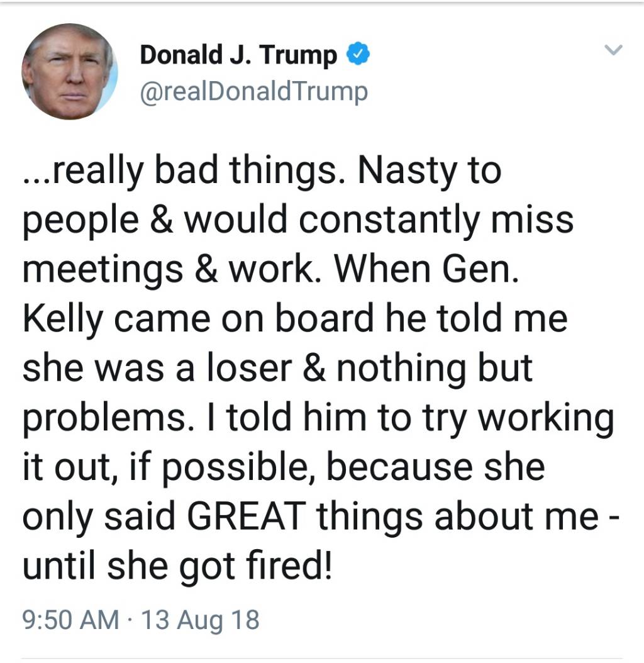Open the @realDonaldTrump handle link
Viewport: 644px width, 663px height.
(253, 92)
